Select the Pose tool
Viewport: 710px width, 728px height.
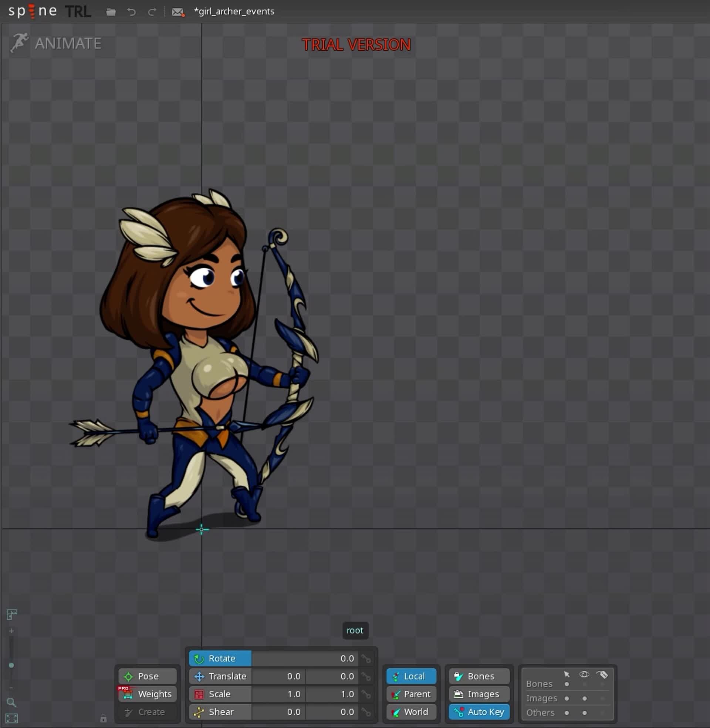[148, 676]
